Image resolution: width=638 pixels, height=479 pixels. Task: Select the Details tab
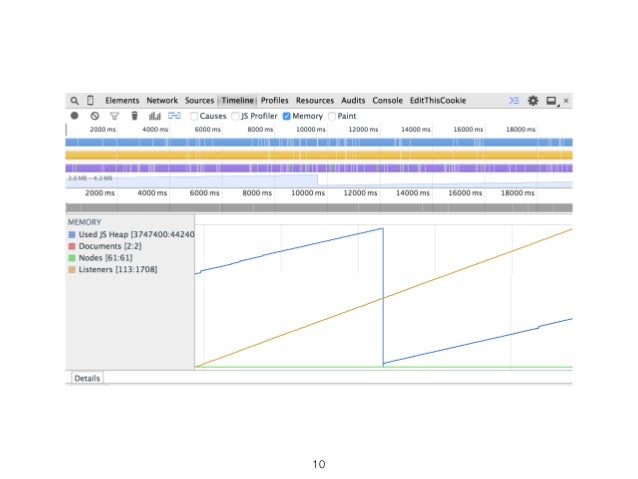pos(87,378)
